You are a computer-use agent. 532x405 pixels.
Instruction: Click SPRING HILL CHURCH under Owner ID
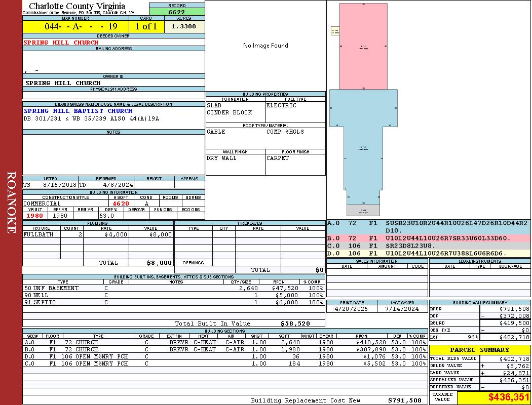(x=63, y=83)
